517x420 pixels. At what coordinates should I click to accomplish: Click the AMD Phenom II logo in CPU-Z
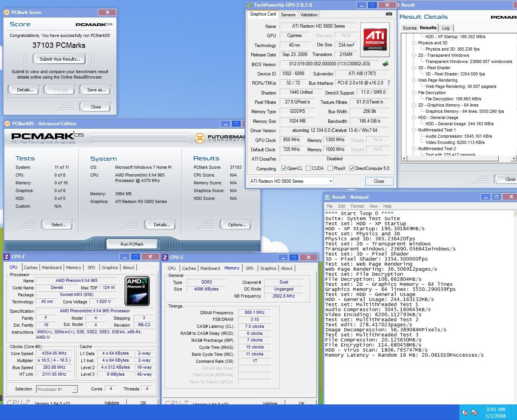pyautogui.click(x=137, y=291)
